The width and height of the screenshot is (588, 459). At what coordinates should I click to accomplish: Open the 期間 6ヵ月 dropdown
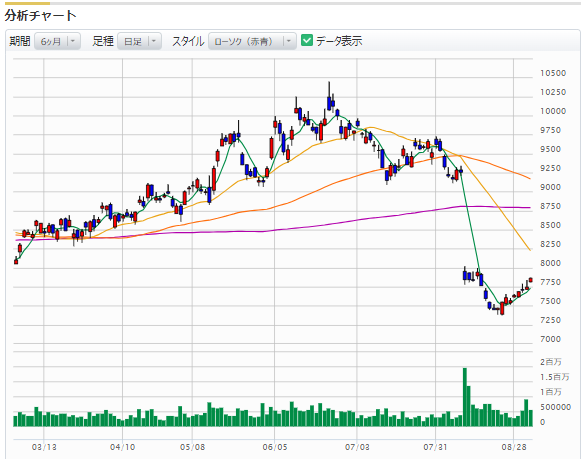point(57,41)
